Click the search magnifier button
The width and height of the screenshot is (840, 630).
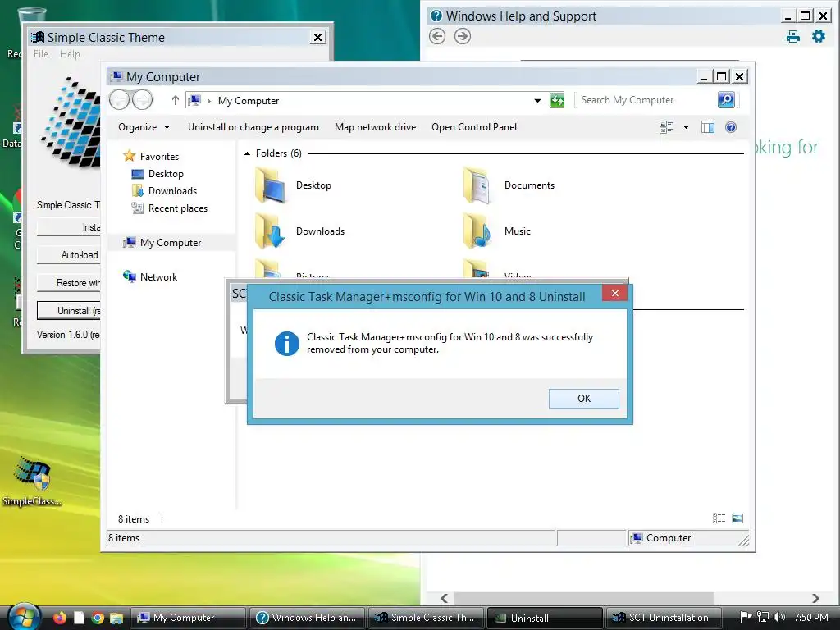tap(727, 100)
